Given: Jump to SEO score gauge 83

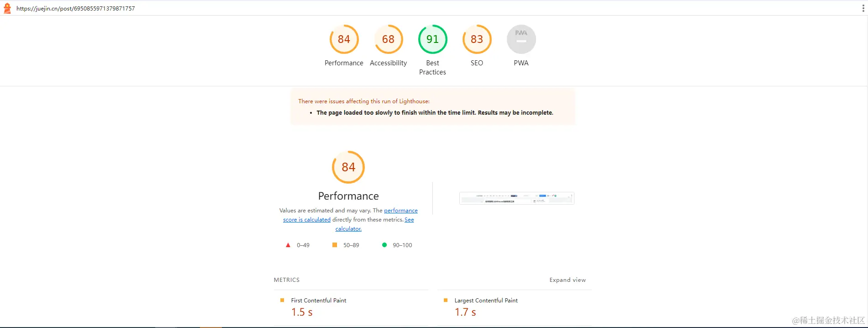Looking at the screenshot, I should pos(477,39).
